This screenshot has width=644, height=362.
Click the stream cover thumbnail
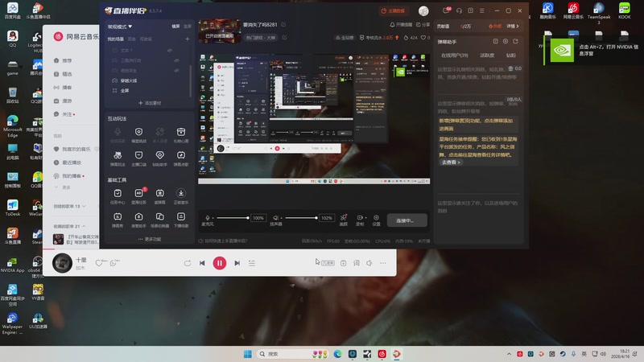click(x=220, y=31)
